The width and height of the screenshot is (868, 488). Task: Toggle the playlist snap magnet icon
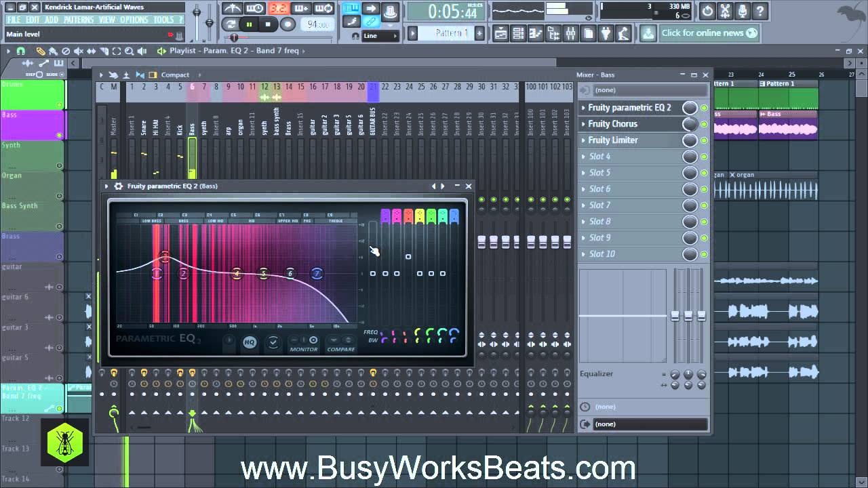pyautogui.click(x=21, y=51)
